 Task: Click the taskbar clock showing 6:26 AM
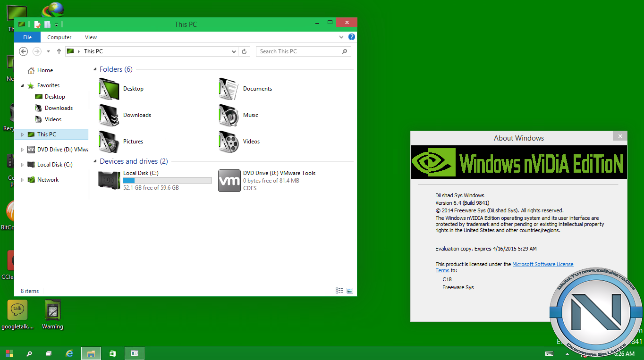click(x=624, y=353)
